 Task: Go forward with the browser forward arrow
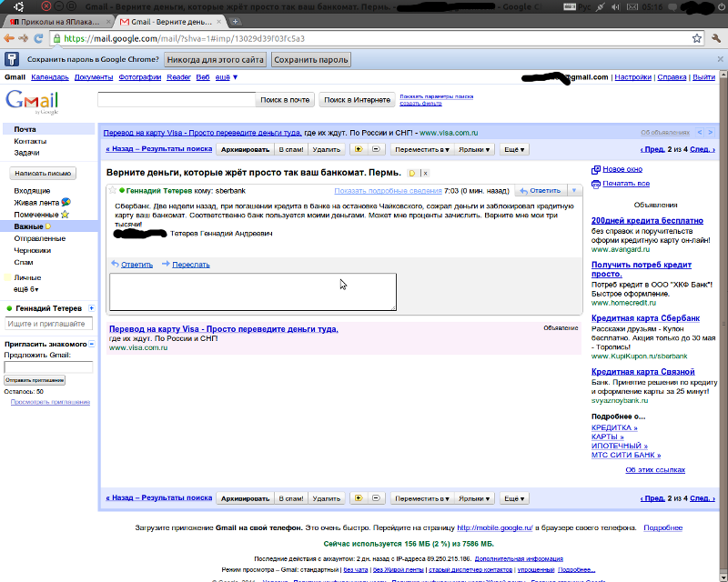click(24, 38)
